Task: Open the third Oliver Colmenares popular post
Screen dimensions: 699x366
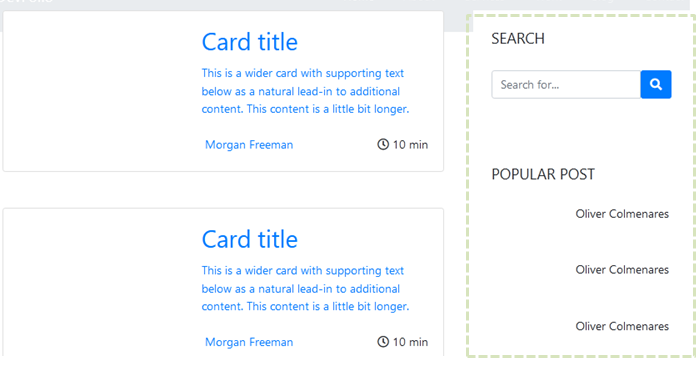Action: click(x=622, y=326)
